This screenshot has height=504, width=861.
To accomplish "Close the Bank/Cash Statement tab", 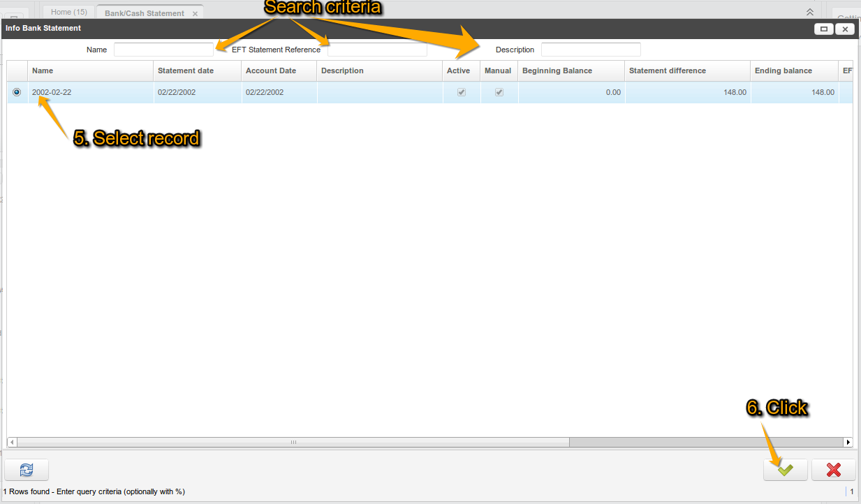I will 195,13.
